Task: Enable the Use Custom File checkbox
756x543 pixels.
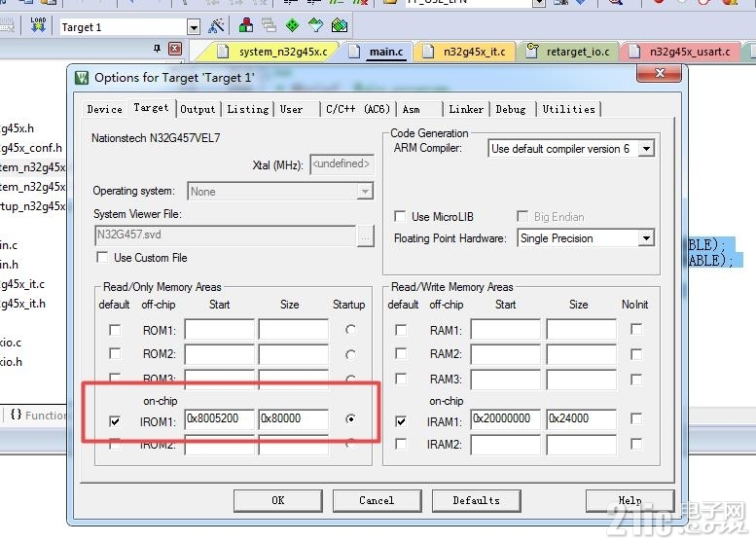Action: 102,257
